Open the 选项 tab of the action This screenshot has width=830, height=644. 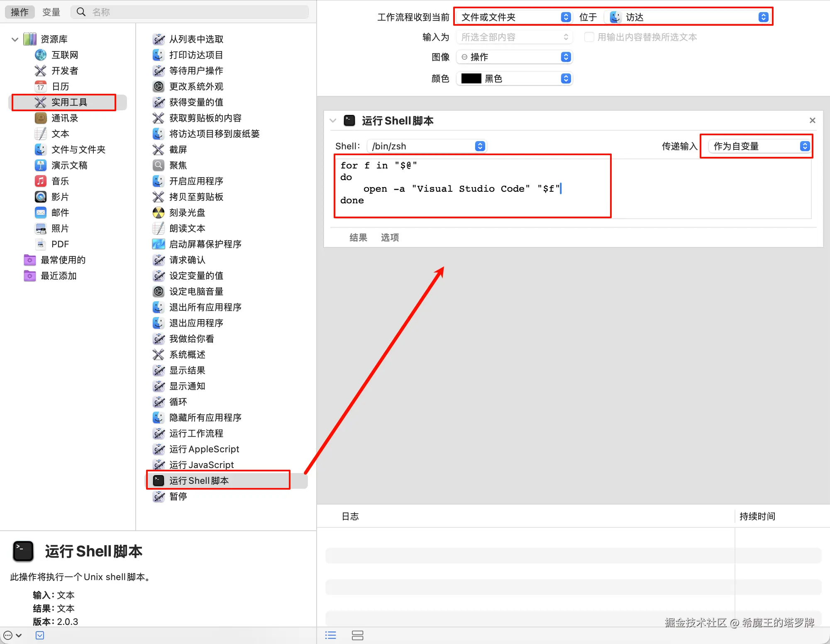(x=390, y=237)
